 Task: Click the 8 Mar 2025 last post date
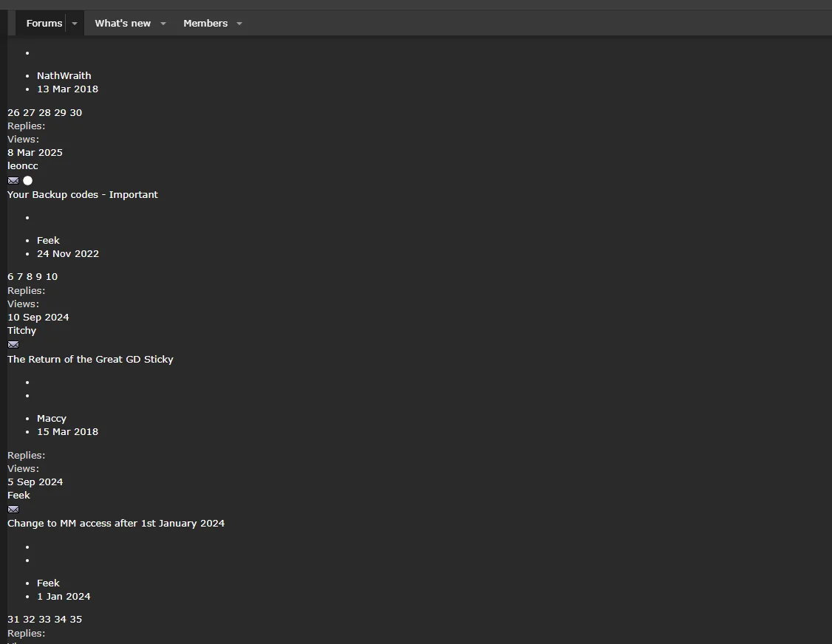coord(35,152)
